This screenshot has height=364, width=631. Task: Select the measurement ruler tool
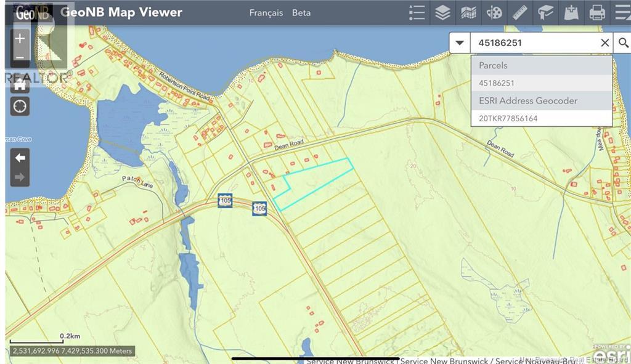pyautogui.click(x=519, y=12)
